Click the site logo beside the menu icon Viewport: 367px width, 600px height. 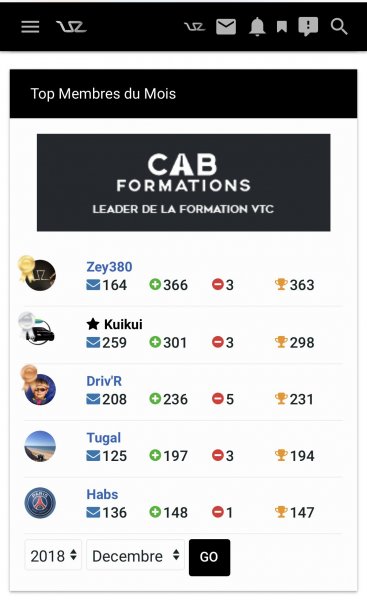pyautogui.click(x=71, y=27)
